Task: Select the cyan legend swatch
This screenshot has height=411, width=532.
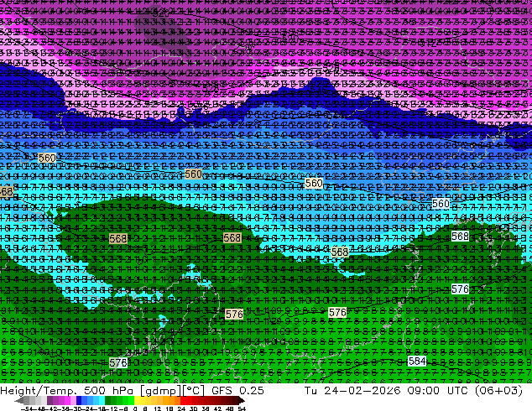Action: [102, 400]
